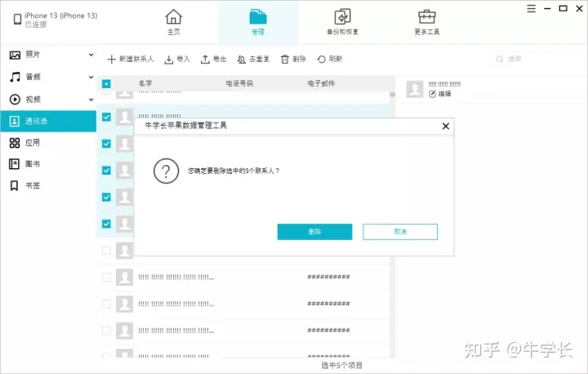Close the 牛学长苹果数据管理工具 dialog with X
Screen dimensions: 588x374
pyautogui.click(x=446, y=126)
